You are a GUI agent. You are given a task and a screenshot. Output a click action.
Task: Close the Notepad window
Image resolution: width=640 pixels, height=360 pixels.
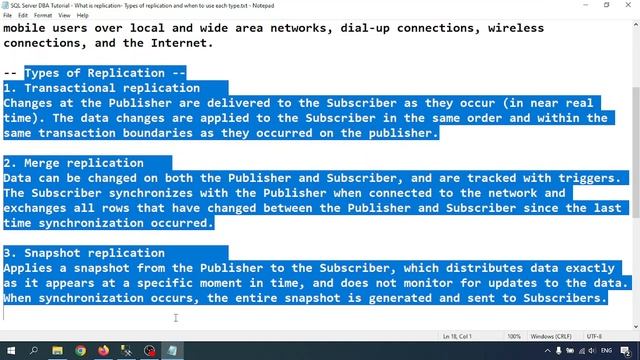pyautogui.click(x=628, y=5)
